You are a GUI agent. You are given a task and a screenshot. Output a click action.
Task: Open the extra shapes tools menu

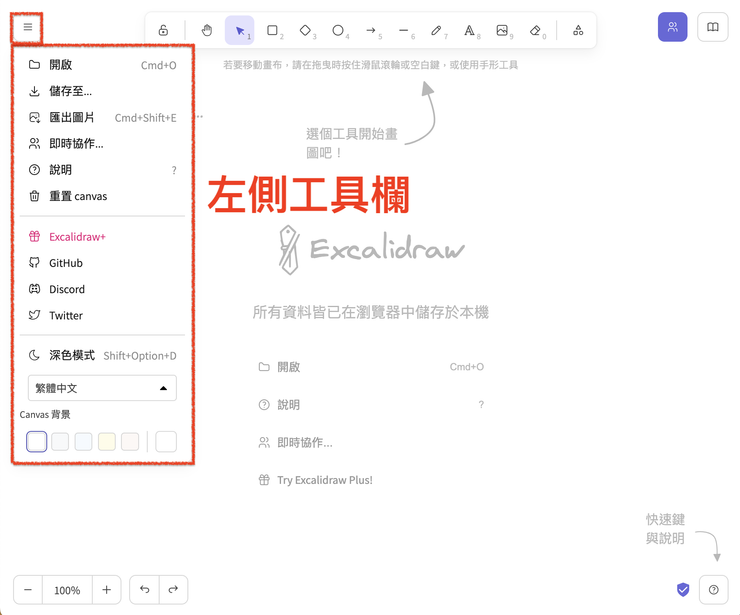click(x=578, y=30)
